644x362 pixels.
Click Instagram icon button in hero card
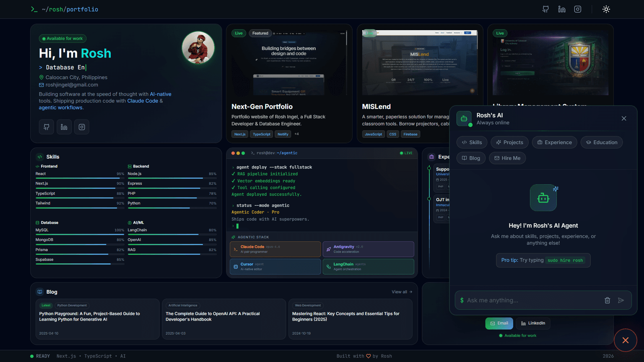[82, 127]
